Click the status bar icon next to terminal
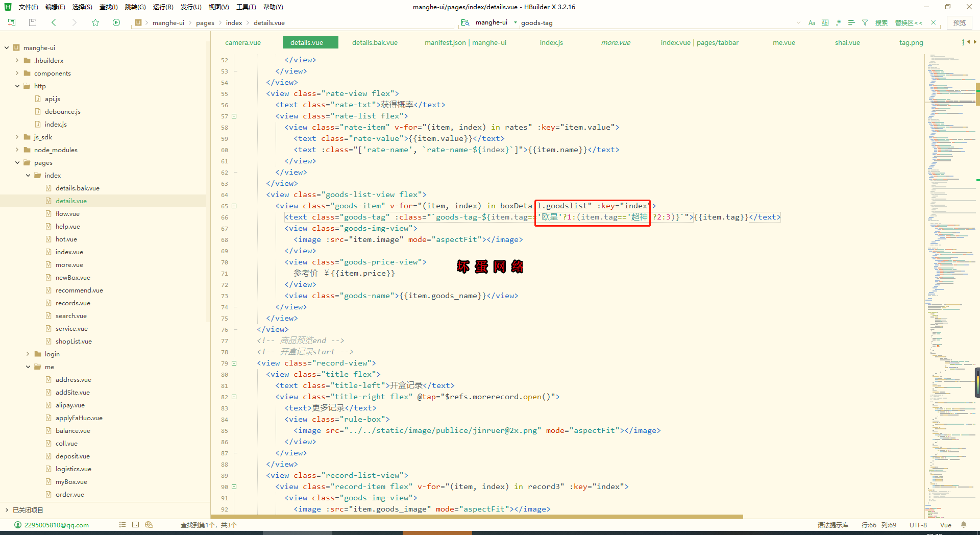The width and height of the screenshot is (980, 535). [x=149, y=524]
